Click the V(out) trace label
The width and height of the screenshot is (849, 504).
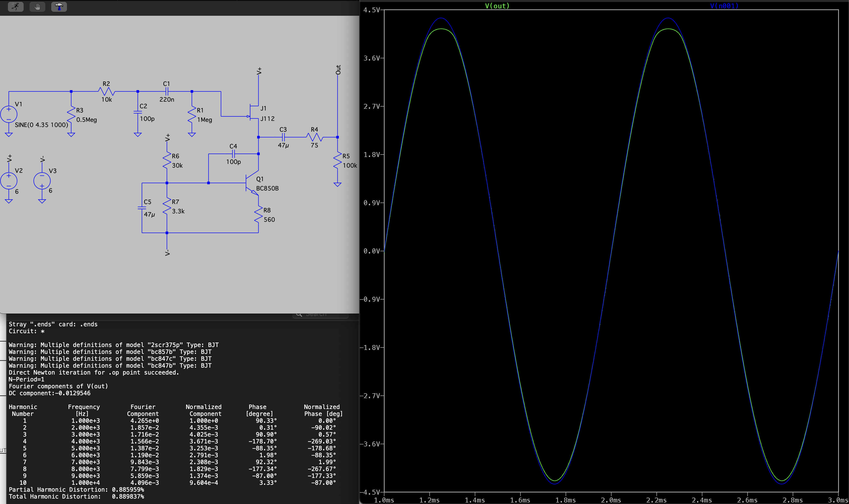(x=497, y=6)
